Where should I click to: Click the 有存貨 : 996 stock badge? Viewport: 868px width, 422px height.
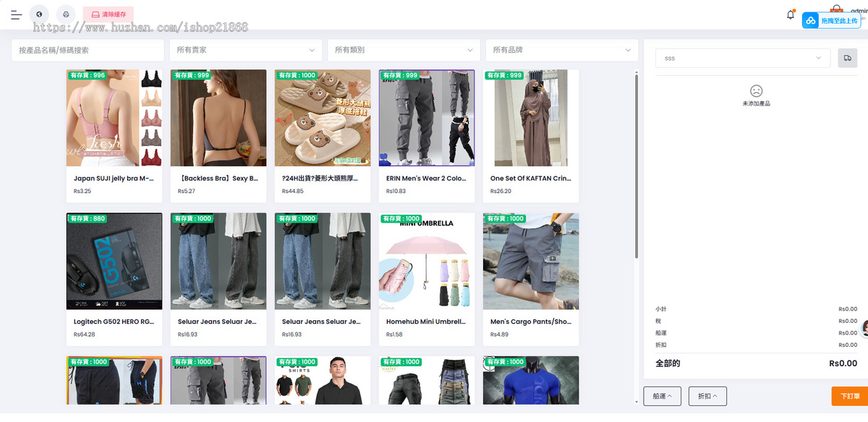click(x=88, y=75)
